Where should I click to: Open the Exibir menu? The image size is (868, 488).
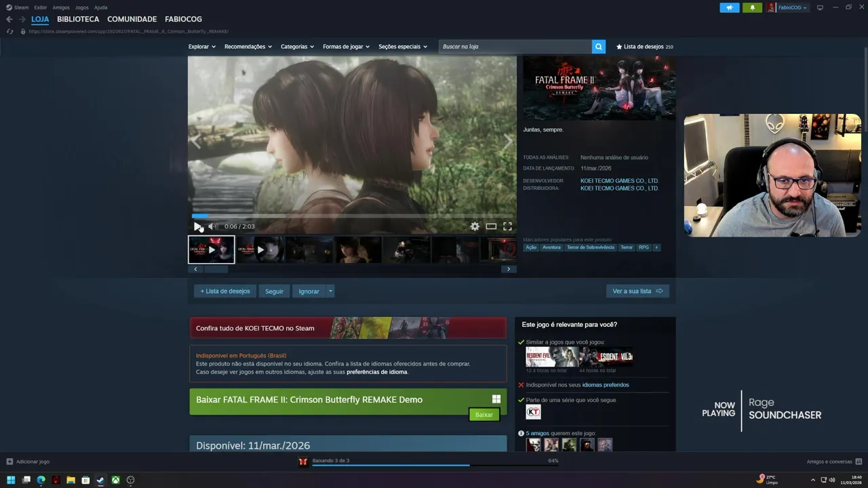click(41, 7)
